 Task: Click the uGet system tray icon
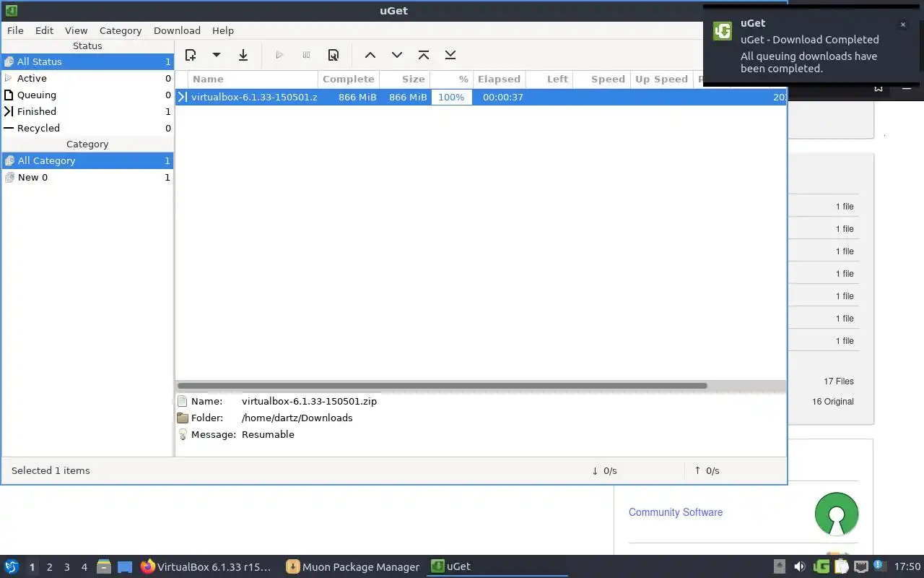(821, 566)
